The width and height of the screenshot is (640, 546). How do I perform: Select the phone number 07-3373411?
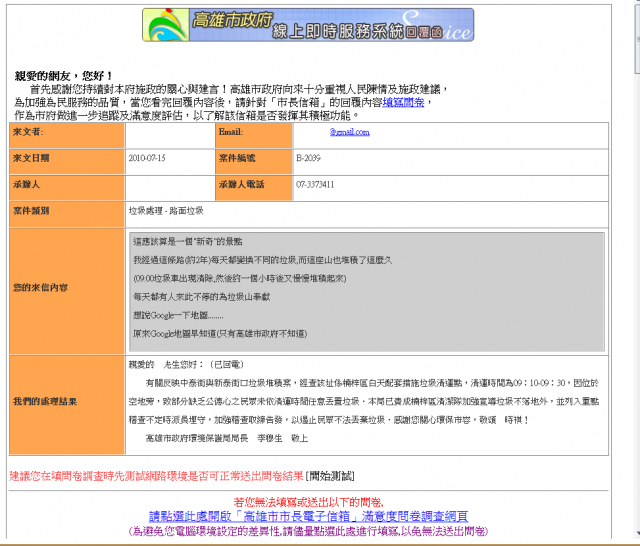pyautogui.click(x=315, y=184)
